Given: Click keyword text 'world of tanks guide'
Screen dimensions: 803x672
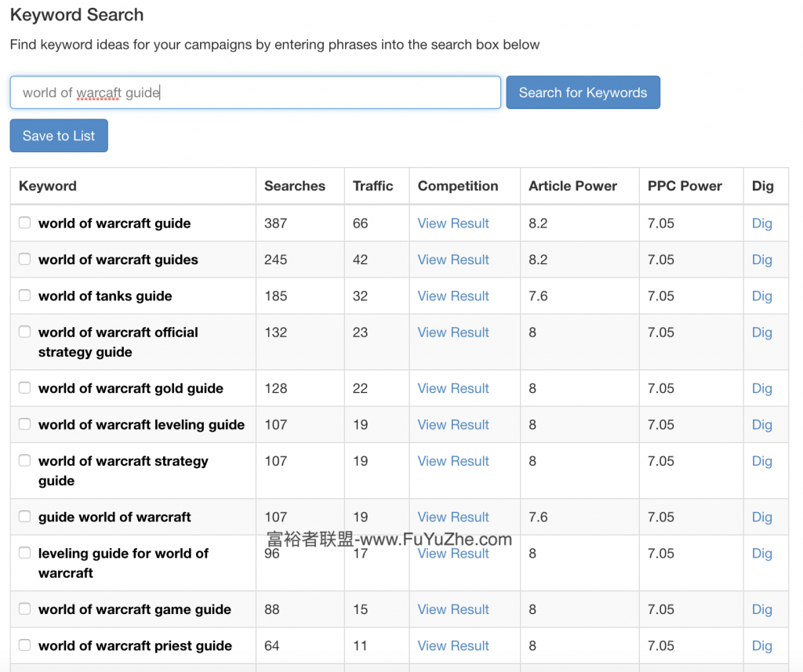Looking at the screenshot, I should pyautogui.click(x=105, y=296).
